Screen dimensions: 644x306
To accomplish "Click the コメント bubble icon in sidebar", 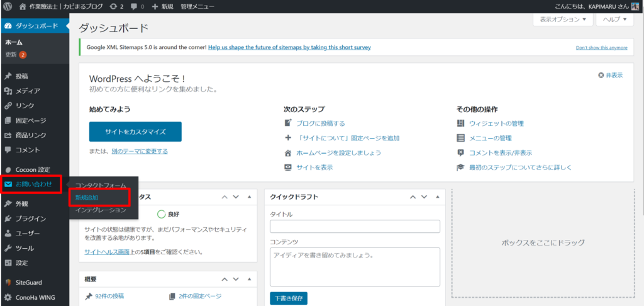I will coord(8,150).
